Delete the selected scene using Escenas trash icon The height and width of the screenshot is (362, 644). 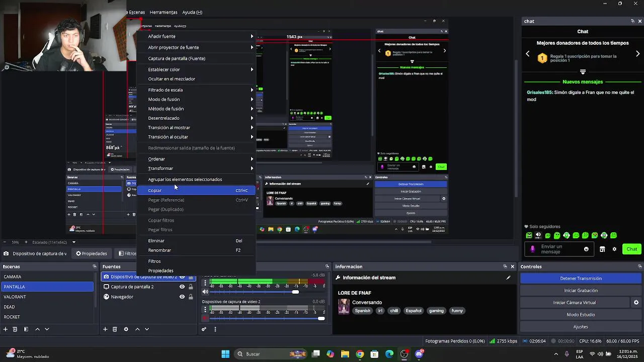click(x=15, y=329)
